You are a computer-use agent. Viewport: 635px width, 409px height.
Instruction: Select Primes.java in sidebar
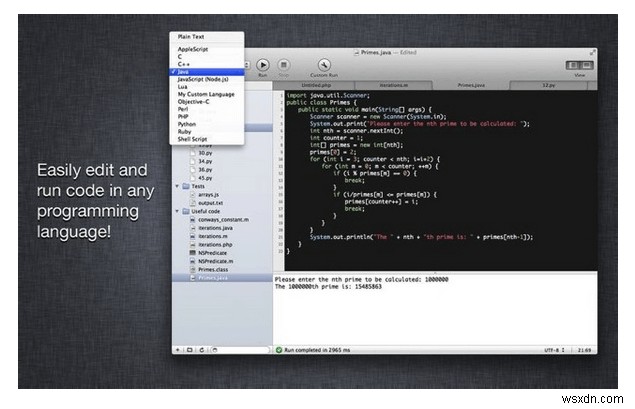click(222, 278)
